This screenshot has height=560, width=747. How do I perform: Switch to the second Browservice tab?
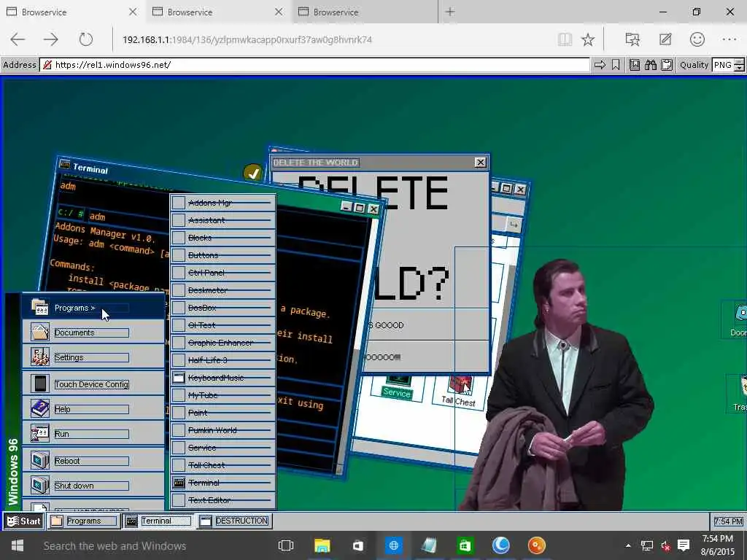pos(219,12)
